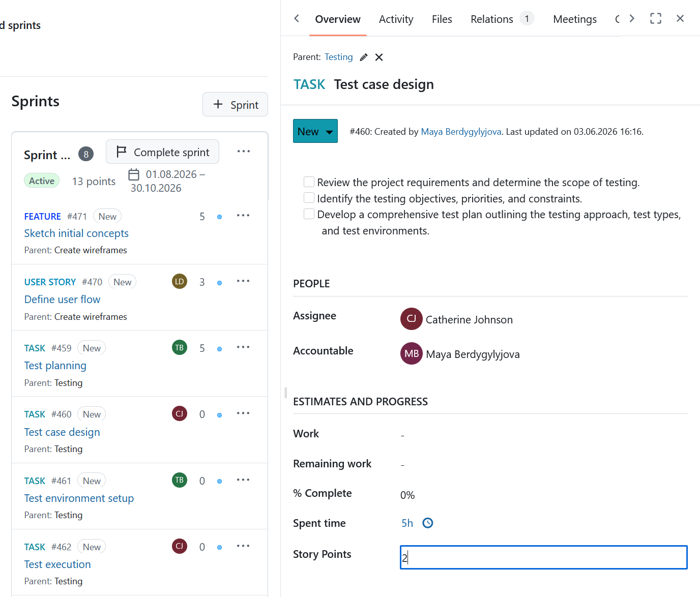
Task: Click blue dot on Sketch initial concepts row
Action: click(x=219, y=217)
